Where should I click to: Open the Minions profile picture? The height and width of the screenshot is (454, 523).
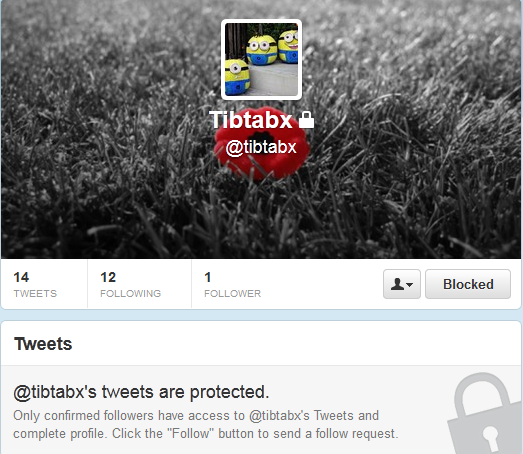point(261,59)
